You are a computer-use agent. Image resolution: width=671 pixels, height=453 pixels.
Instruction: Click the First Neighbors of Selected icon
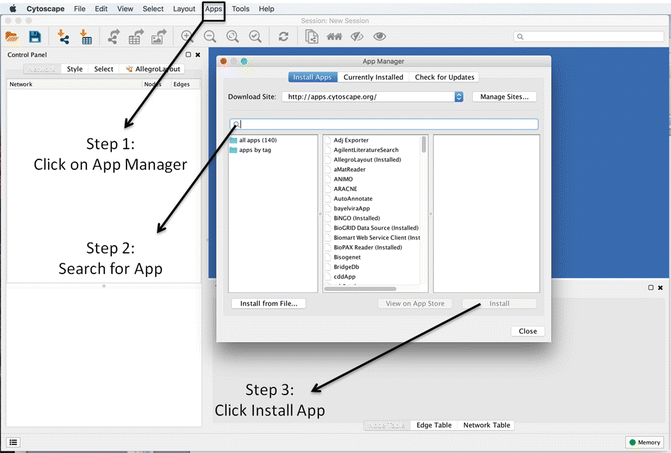click(334, 37)
